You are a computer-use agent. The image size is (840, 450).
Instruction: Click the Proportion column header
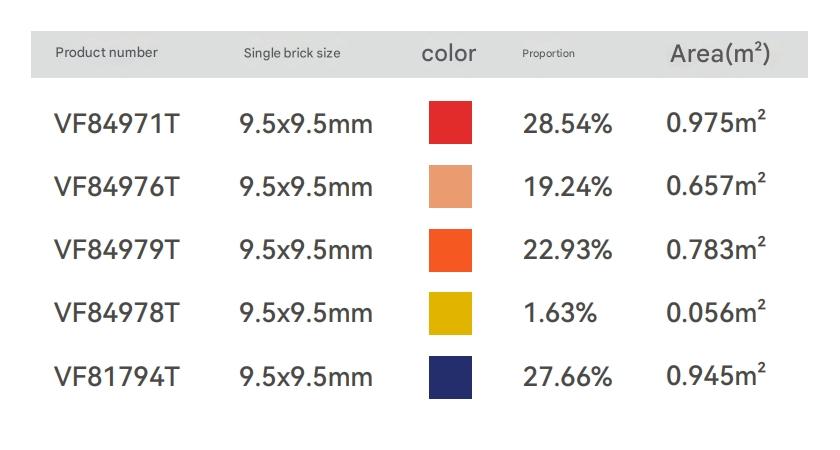[548, 54]
